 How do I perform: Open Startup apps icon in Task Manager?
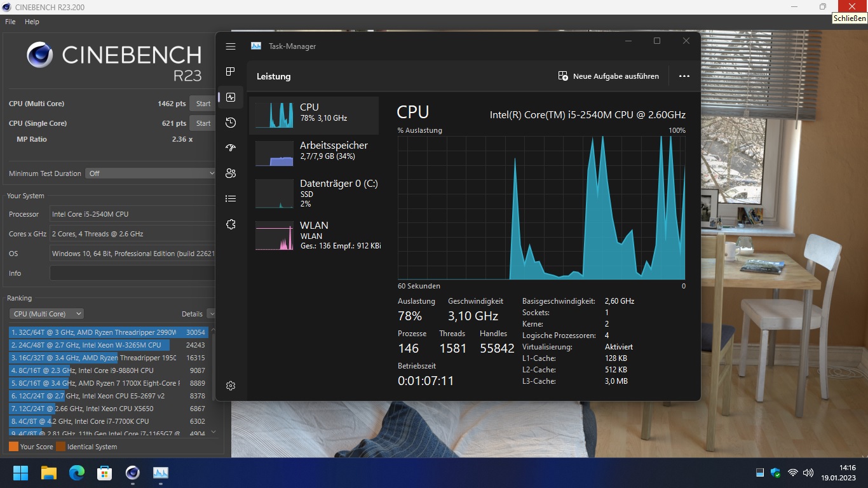(231, 148)
